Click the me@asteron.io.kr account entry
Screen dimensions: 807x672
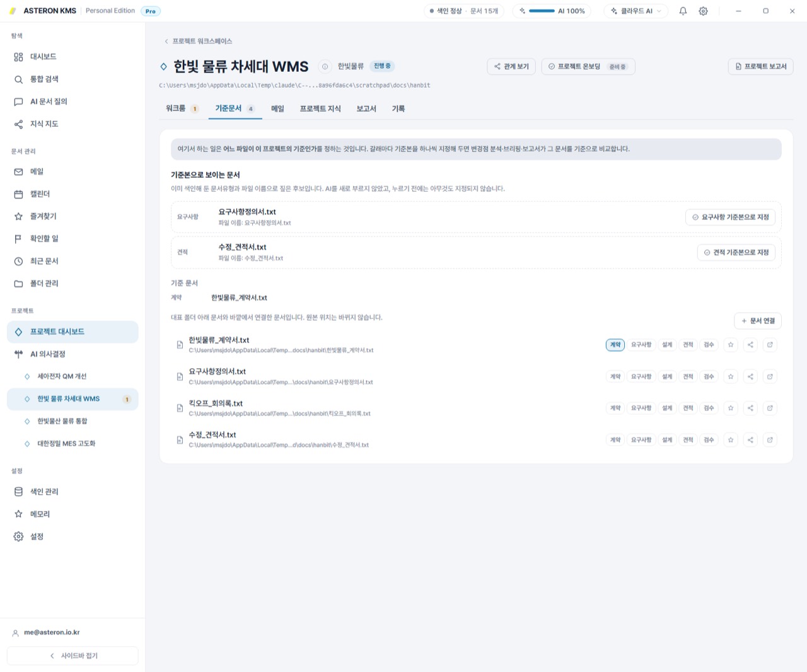[73, 632]
